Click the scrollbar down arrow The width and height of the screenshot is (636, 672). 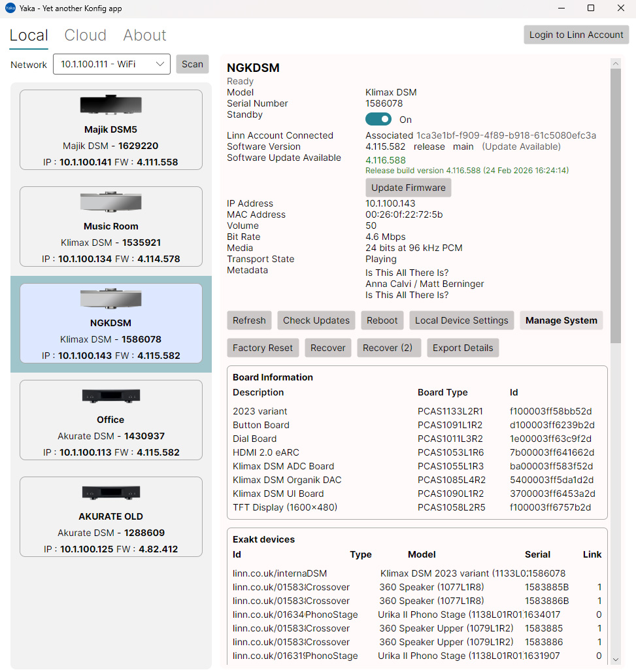tap(615, 660)
